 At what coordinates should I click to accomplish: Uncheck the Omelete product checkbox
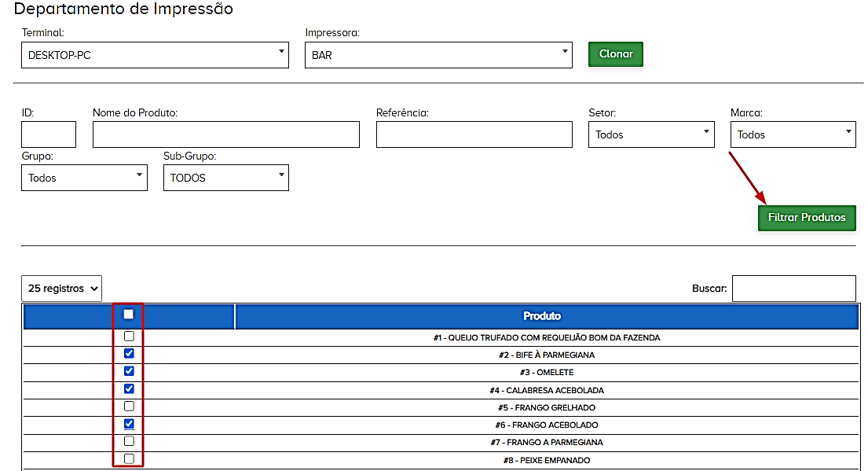coord(129,371)
